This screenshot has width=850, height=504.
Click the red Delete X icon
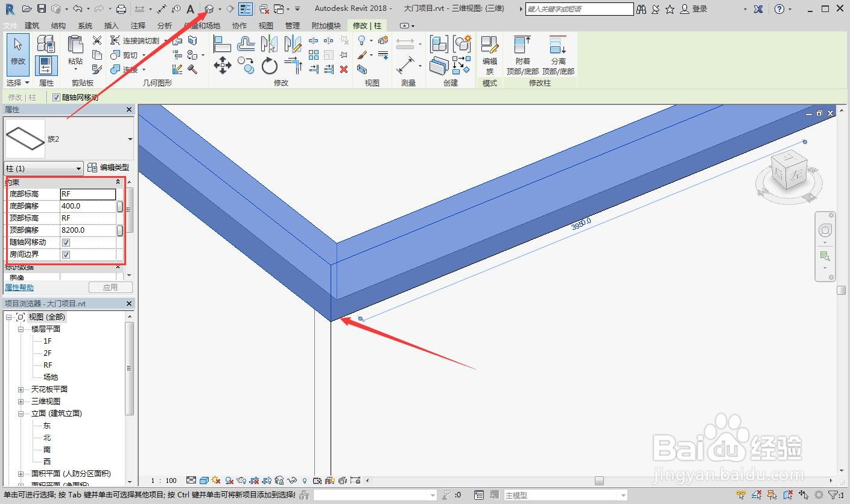tap(344, 69)
